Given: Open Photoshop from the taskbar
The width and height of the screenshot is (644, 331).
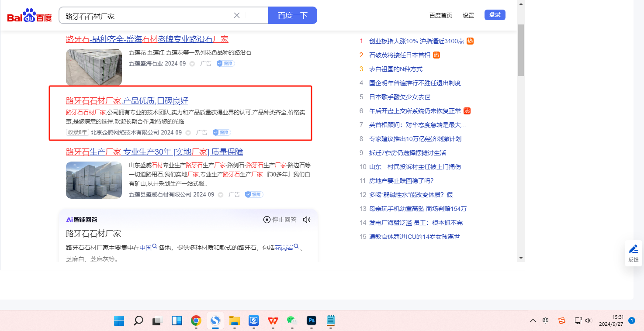Looking at the screenshot, I should click(x=312, y=321).
